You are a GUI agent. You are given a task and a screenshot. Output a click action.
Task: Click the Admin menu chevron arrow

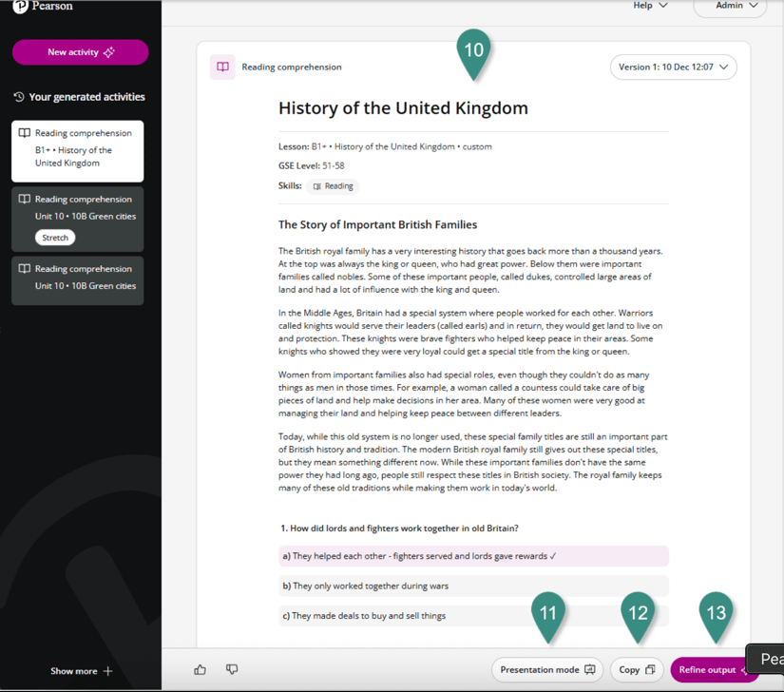coord(753,6)
